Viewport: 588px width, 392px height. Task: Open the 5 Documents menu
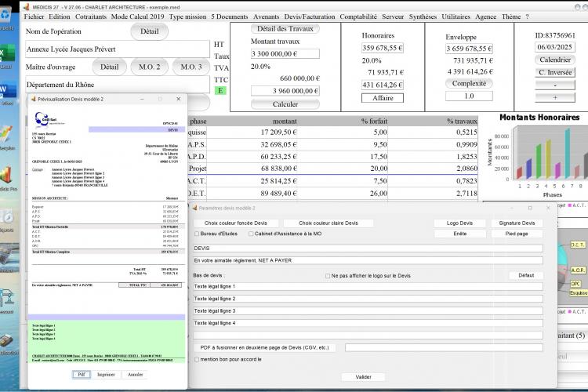230,16
